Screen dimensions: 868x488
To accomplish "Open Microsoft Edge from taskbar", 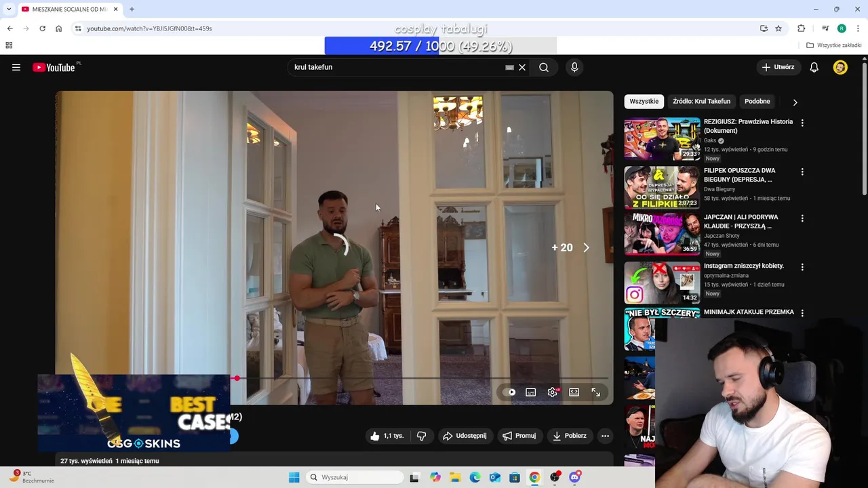I will (x=475, y=477).
